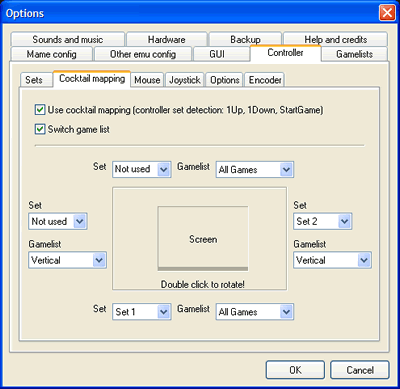Switch to the Gamelists tab
Viewport: 400px width, 389px height.
tap(354, 54)
